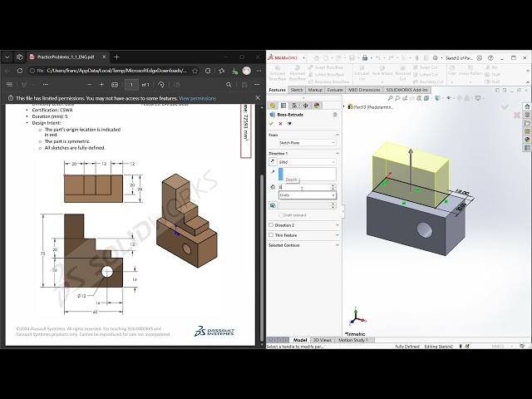Switch to the 3D Views bottom tab
This screenshot has height=399, width=532.
(x=322, y=340)
